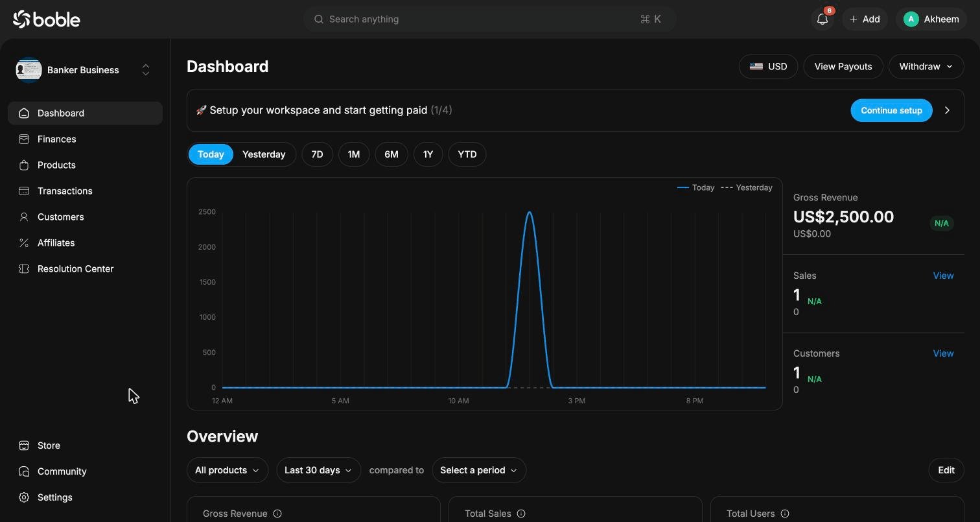Screen dimensions: 980x522
Task: Click the search magnifier icon
Action: coord(319,19)
